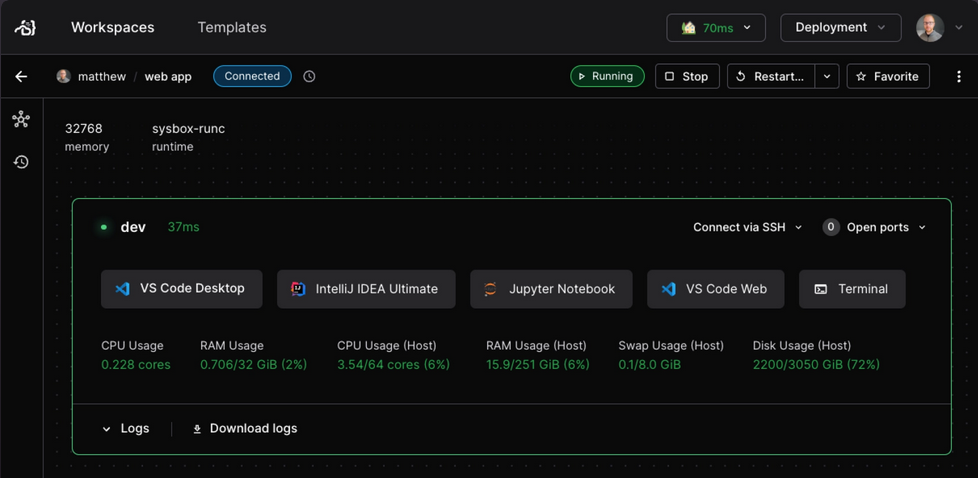This screenshot has width=978, height=478.
Task: Open IntelliJ IDEA Ultimate
Action: [366, 289]
